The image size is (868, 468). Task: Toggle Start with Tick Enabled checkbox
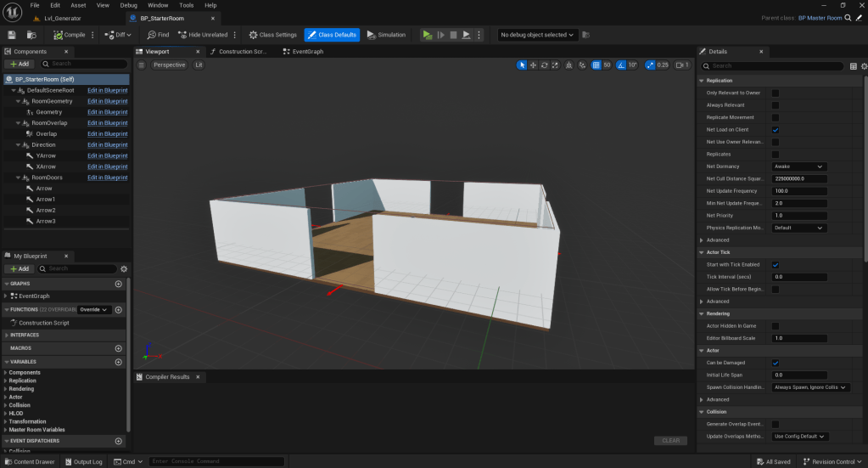776,265
